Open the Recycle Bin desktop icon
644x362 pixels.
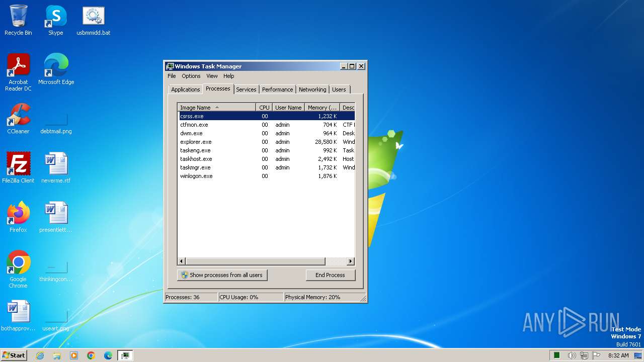(18, 20)
